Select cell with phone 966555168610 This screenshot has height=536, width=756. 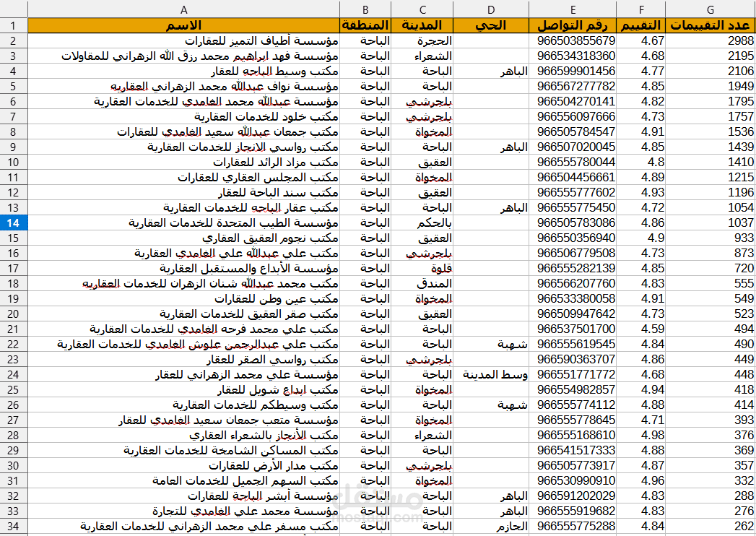tap(573, 435)
